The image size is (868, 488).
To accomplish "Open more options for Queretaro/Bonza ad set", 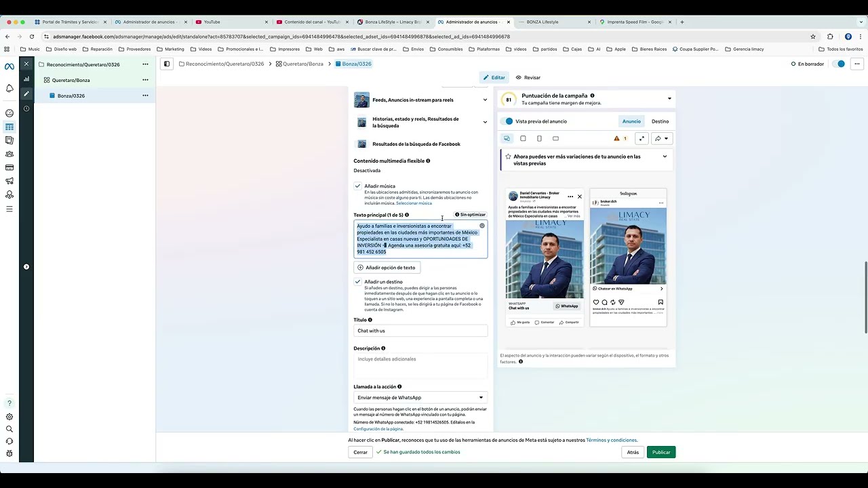I will point(145,80).
